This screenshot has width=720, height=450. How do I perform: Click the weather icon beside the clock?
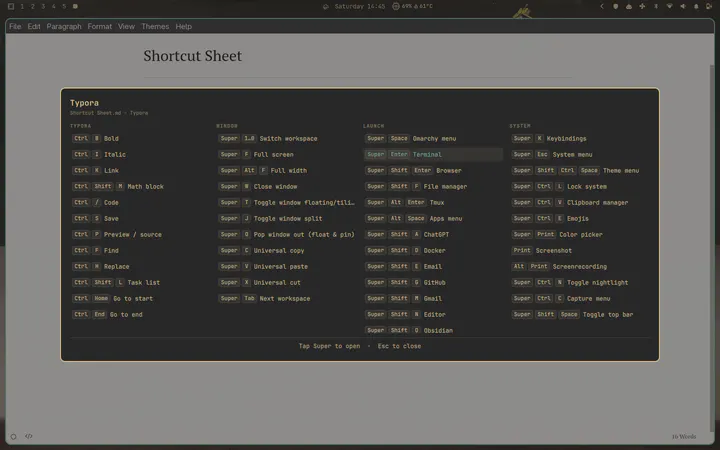tap(326, 6)
